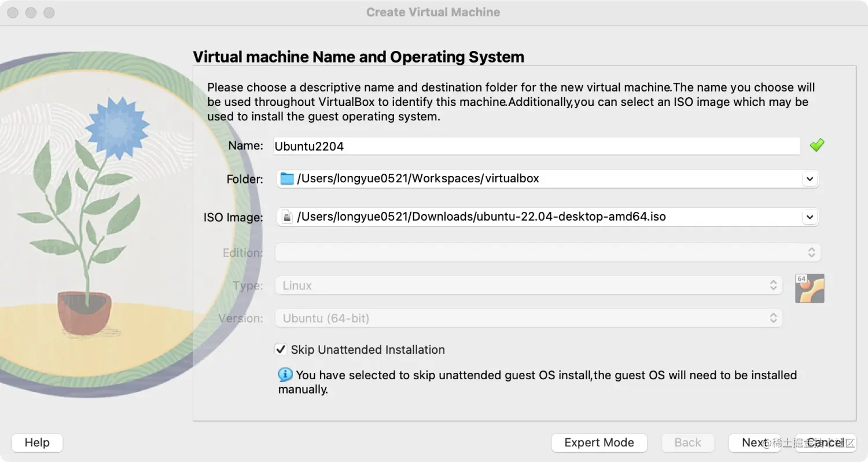This screenshot has width=868, height=462.
Task: Switch to Expert Mode
Action: click(x=599, y=443)
